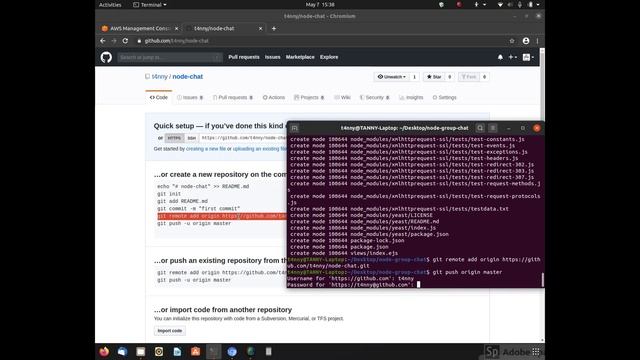Viewport: 640px width, 360px height.
Task: Close the AWS Management Console tab
Action: pos(176,29)
